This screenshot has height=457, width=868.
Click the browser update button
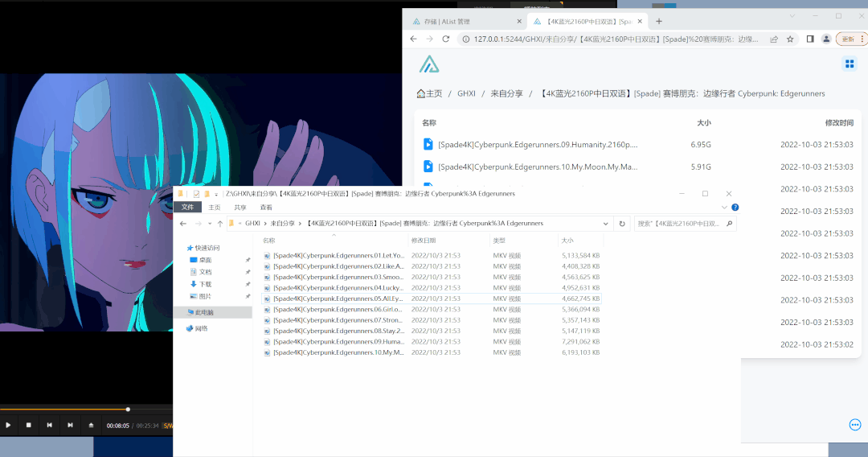(851, 39)
